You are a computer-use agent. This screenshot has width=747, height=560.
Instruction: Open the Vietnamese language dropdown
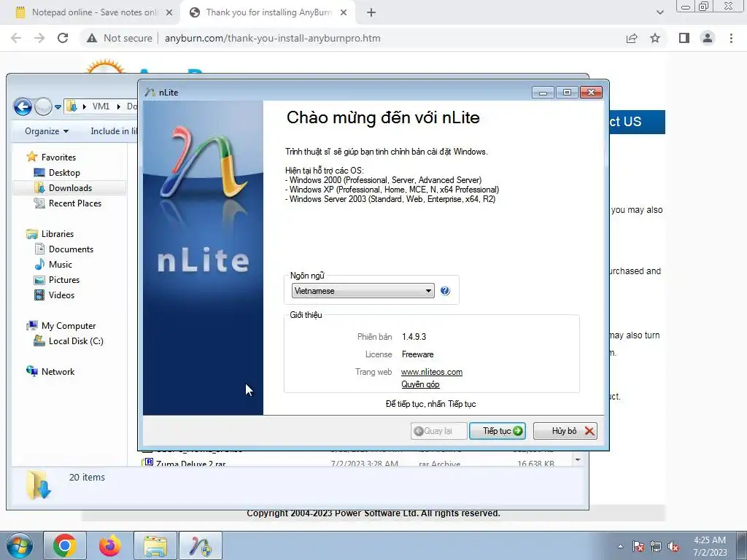363,291
